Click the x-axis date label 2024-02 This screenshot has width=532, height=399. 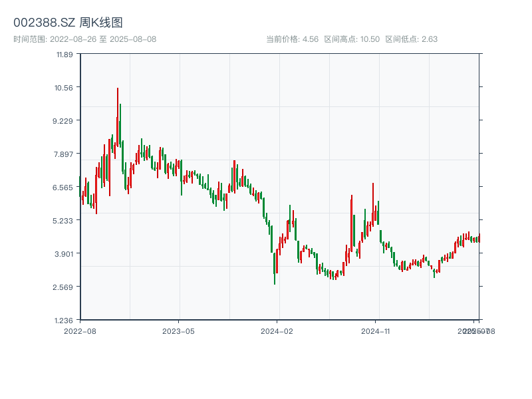[x=277, y=331]
